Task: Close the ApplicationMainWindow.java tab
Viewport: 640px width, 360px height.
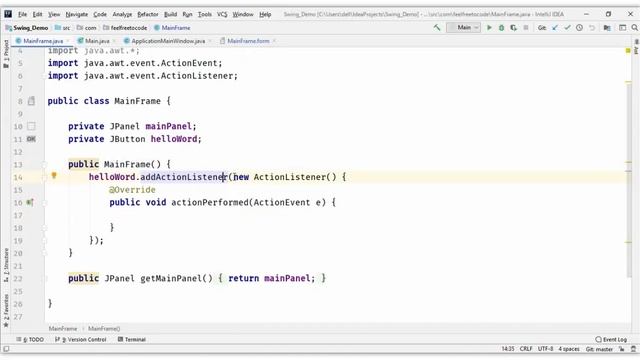Action: [210, 41]
